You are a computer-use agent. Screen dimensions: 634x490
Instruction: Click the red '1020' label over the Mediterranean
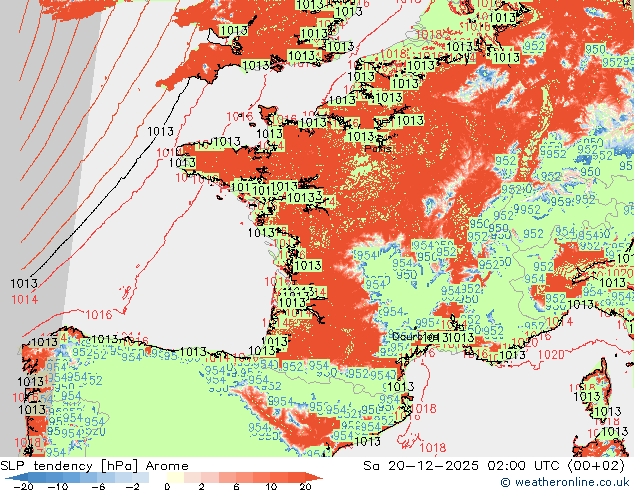(x=551, y=355)
